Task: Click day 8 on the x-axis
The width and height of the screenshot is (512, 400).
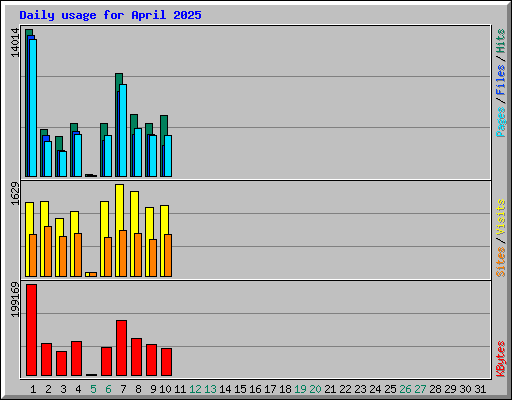Action: point(138,389)
